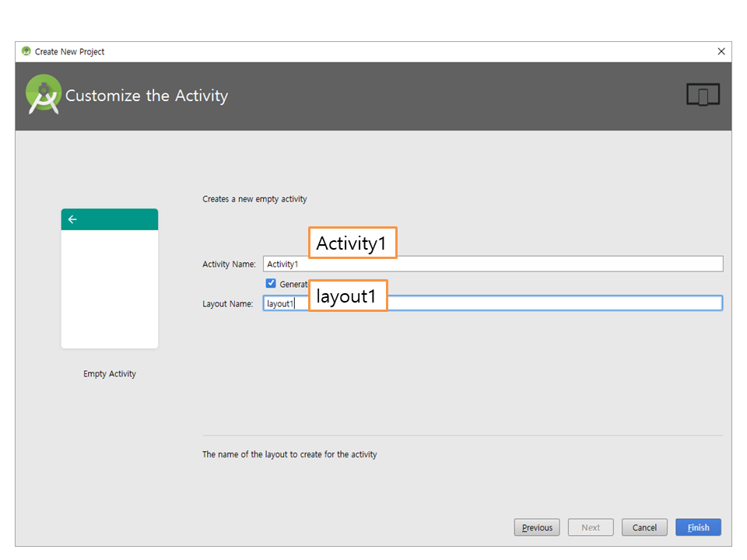Click the greyed-out Next button

coord(591,527)
